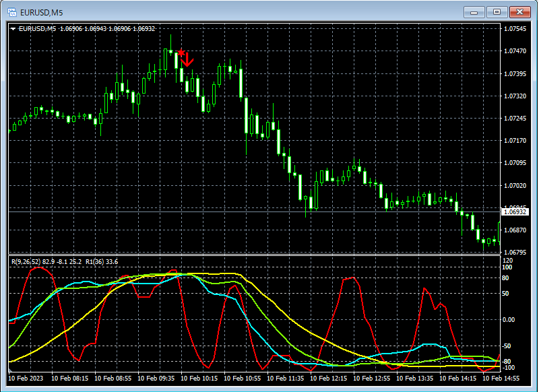Viewport: 539px width, 392px height.
Task: Click time axis label 10 Feb 12:55
Action: pyautogui.click(x=372, y=379)
